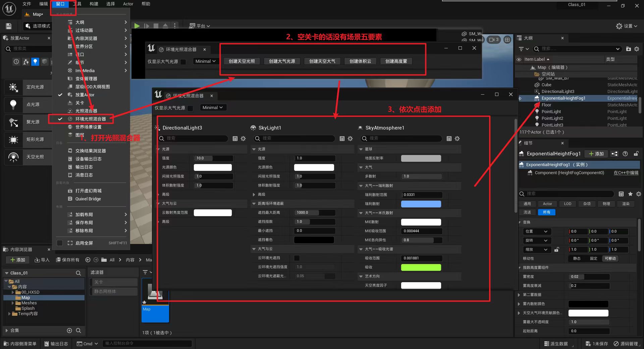The width and height of the screenshot is (644, 349).
Task: Start Play in Editor with green play button
Action: [x=137, y=26]
